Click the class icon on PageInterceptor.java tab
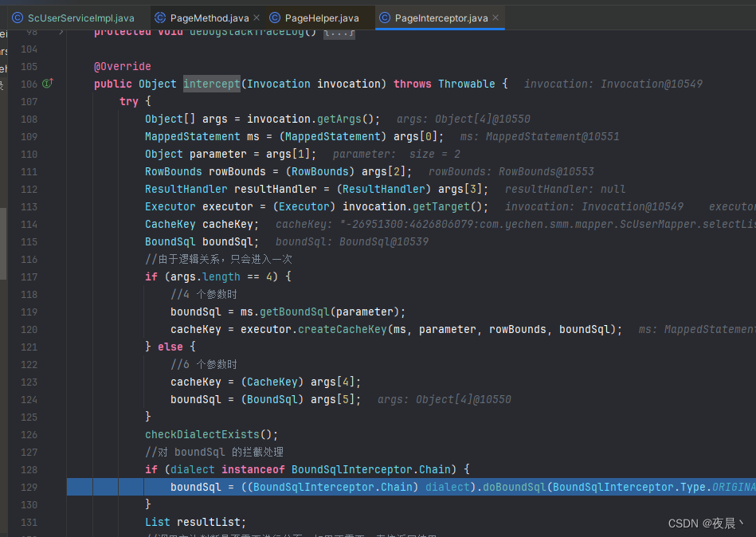This screenshot has width=756, height=537. point(385,18)
